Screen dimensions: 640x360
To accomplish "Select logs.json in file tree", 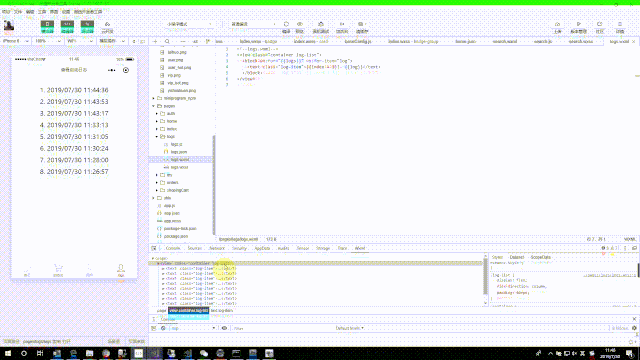I will [x=179, y=152].
